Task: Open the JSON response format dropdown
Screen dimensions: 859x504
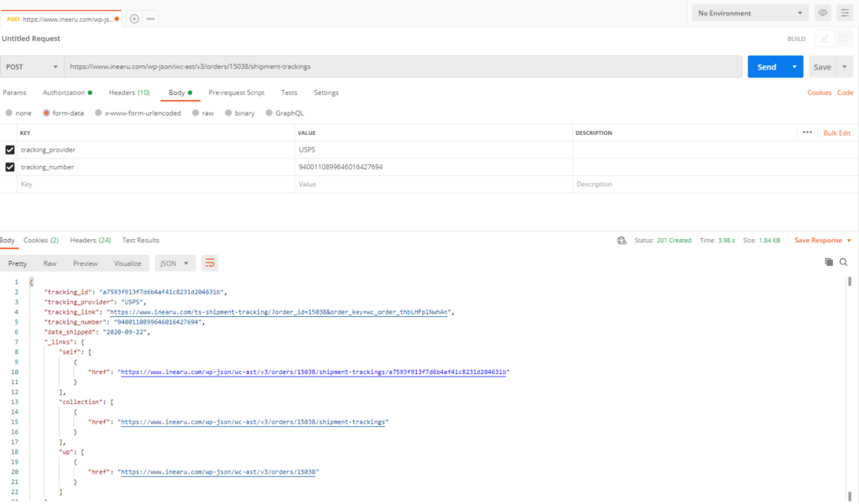Action: 174,262
